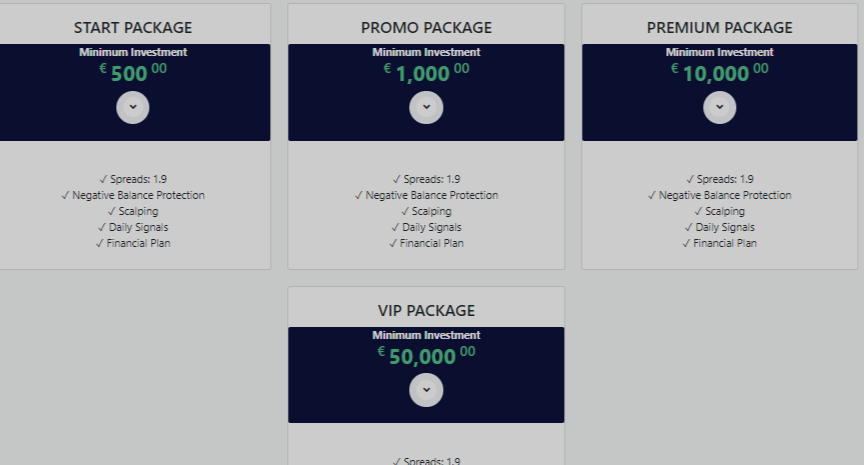Viewport: 864px width, 465px height.
Task: Click the PREMIUM PACKAGE heading
Action: (x=720, y=28)
